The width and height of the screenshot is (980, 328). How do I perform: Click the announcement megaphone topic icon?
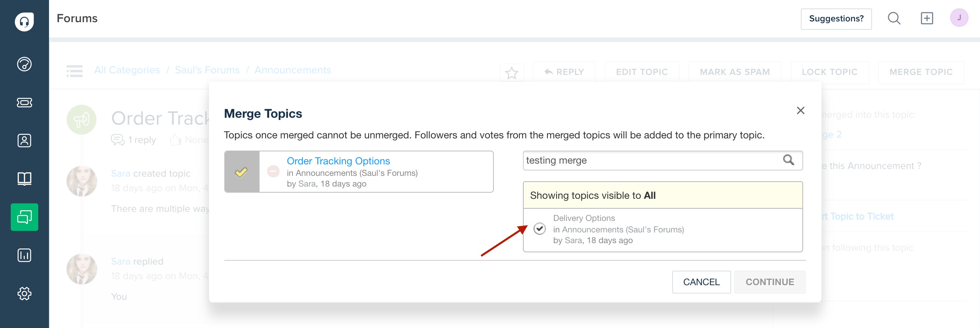tap(82, 120)
